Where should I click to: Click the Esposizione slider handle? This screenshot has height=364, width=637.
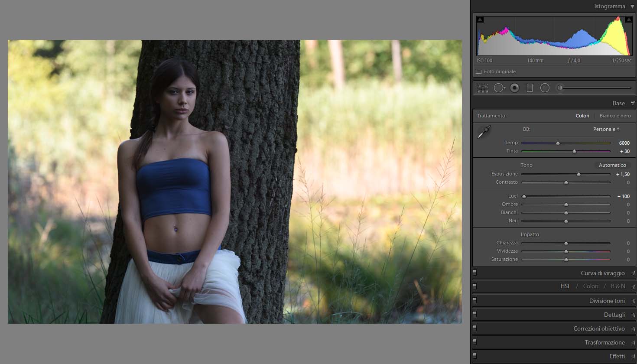pos(578,174)
